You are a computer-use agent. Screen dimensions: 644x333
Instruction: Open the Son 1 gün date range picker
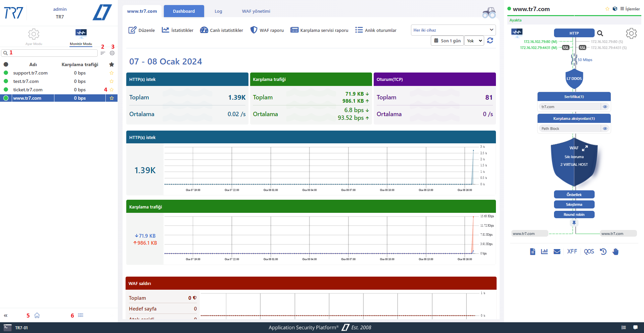tap(447, 41)
